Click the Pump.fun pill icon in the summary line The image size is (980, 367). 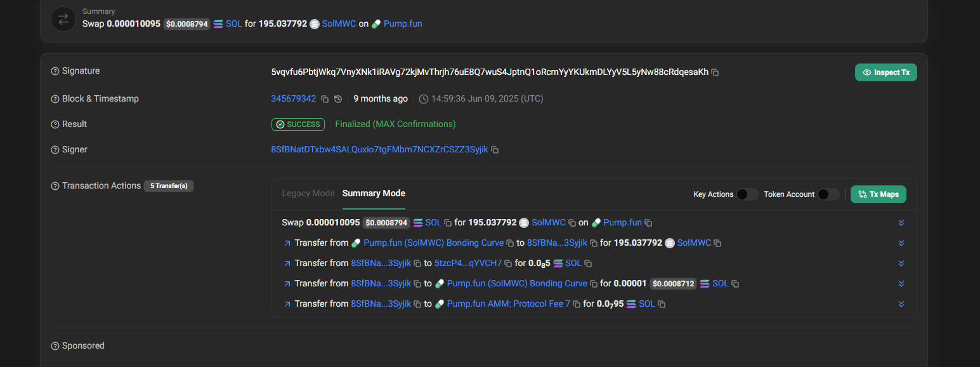(x=376, y=23)
